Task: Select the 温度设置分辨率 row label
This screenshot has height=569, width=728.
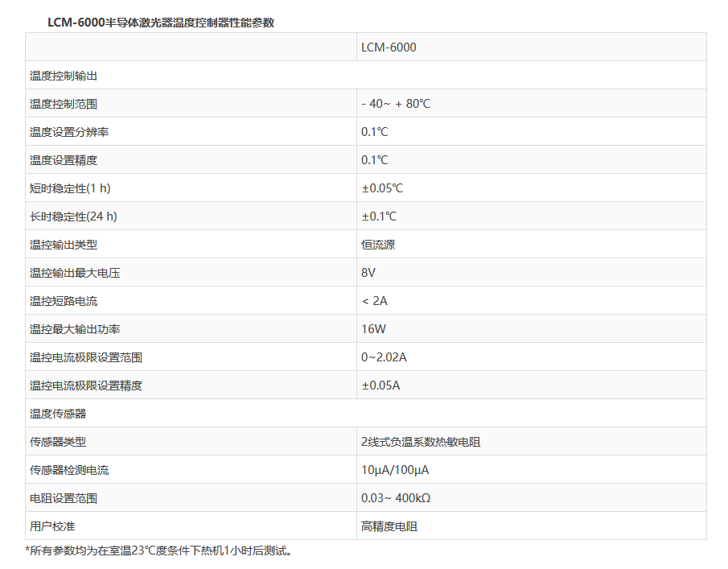Action: 69,132
